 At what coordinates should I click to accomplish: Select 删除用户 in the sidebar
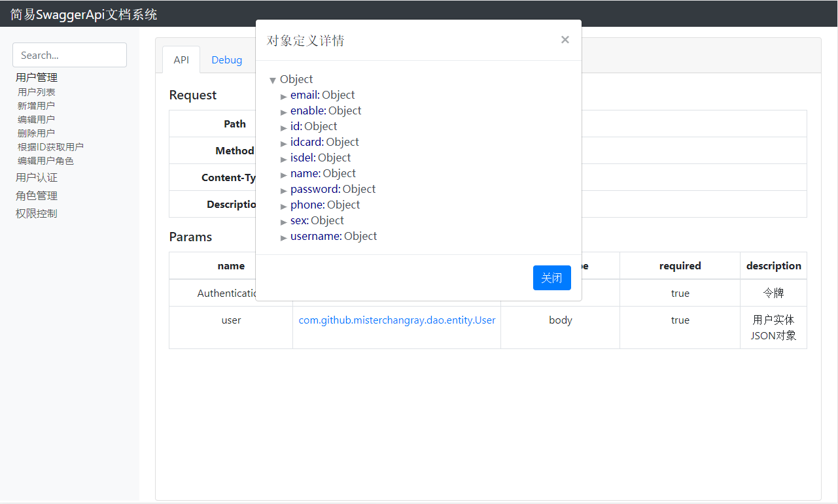[37, 133]
